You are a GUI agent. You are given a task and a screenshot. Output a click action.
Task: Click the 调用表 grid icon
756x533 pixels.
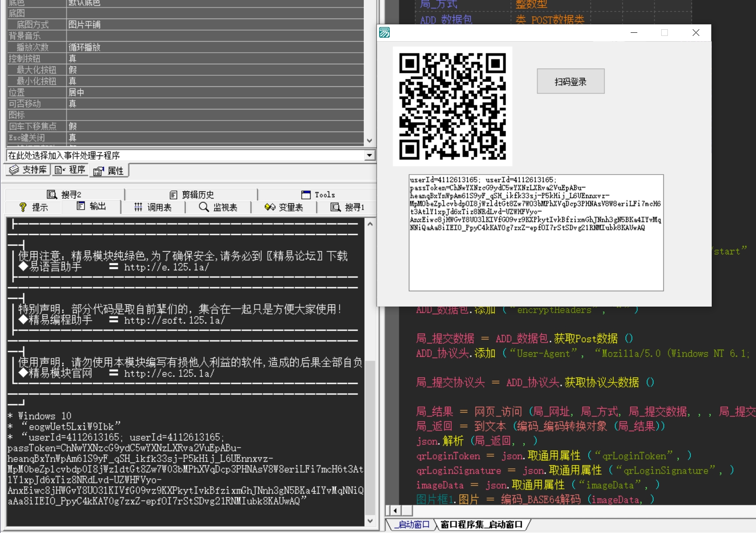tap(138, 207)
